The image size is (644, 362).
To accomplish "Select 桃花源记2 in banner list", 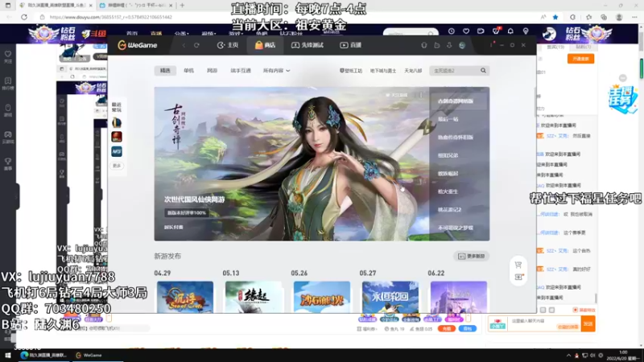I will click(x=449, y=209).
